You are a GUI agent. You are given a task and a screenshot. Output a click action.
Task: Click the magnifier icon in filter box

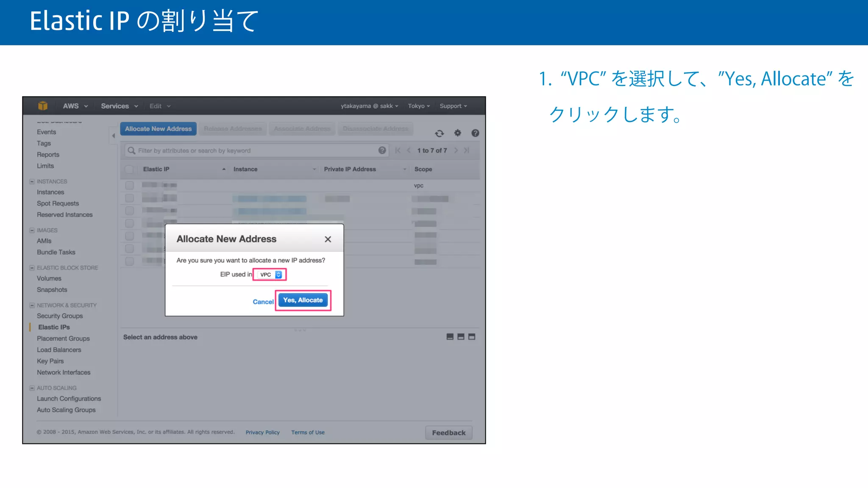pyautogui.click(x=132, y=151)
